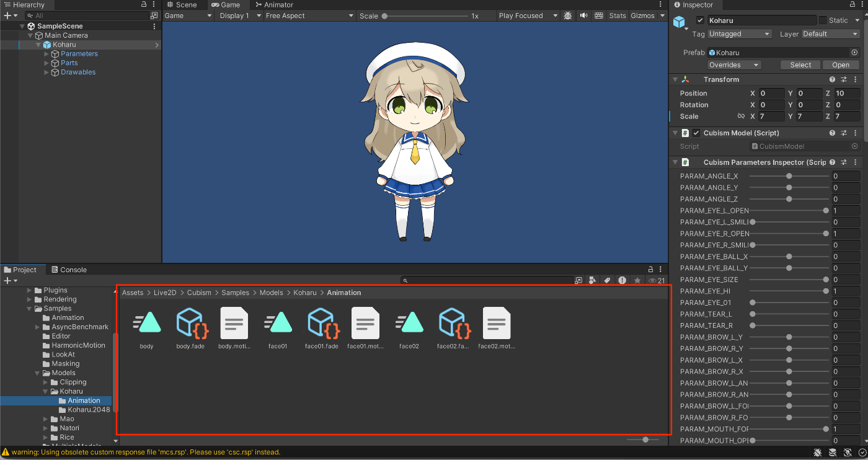This screenshot has height=460, width=868.
Task: Open the Game view mode dropdown
Action: click(189, 15)
